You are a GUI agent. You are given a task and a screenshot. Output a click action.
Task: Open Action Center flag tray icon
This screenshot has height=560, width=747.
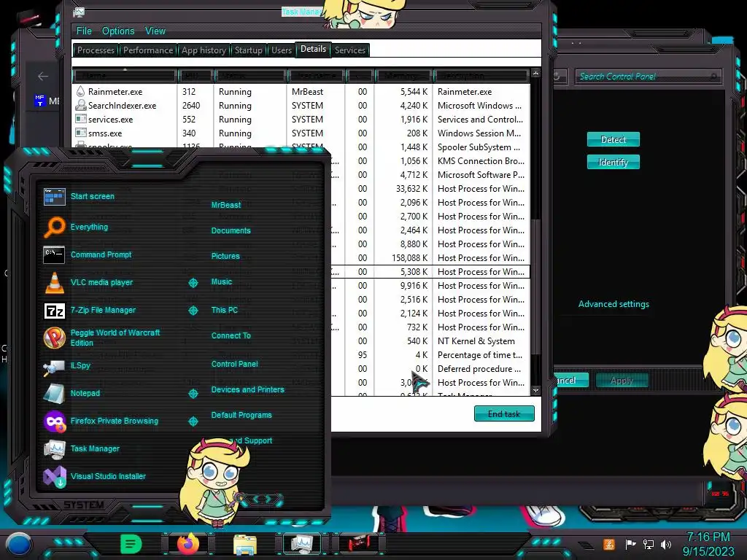click(x=630, y=544)
